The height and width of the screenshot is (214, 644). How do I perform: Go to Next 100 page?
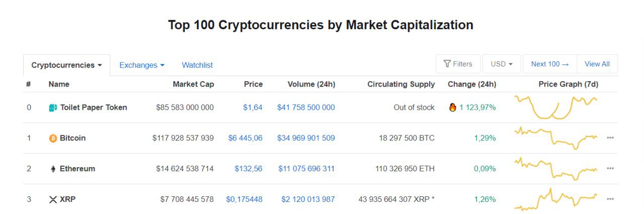pos(550,64)
